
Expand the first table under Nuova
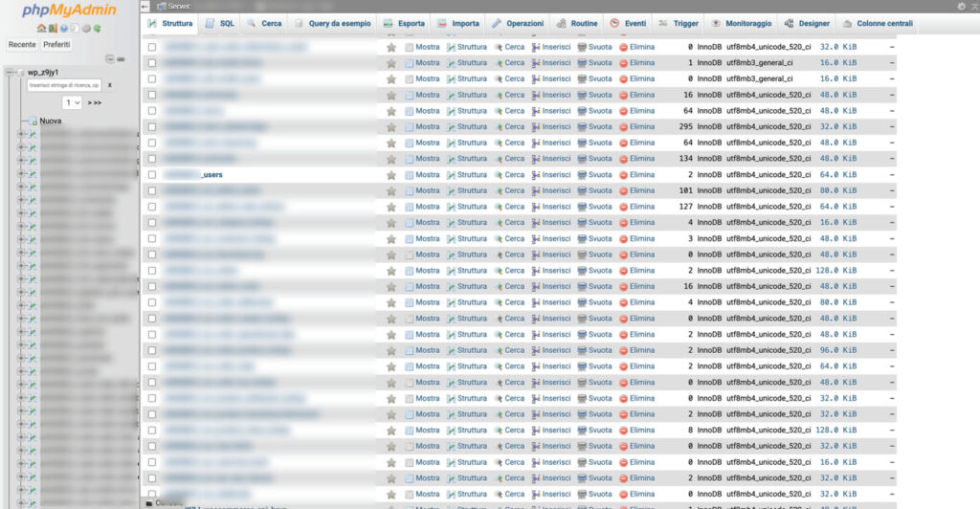[20, 135]
